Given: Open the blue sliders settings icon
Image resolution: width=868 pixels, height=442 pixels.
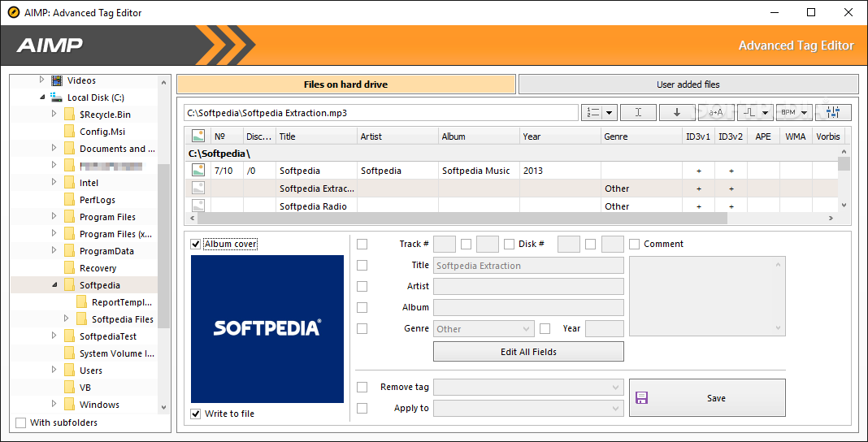Looking at the screenshot, I should click(832, 112).
